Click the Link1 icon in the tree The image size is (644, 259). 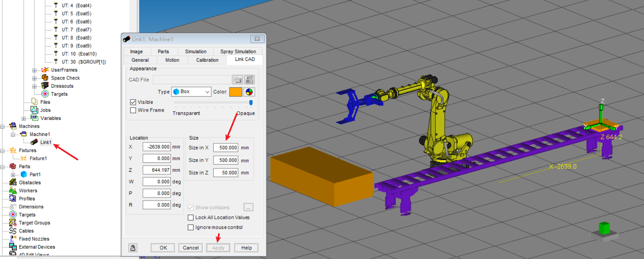click(x=34, y=142)
